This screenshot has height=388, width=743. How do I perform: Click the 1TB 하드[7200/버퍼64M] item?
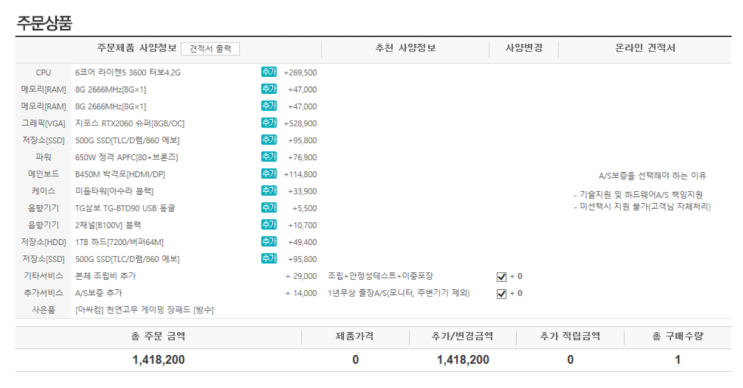pos(119,242)
